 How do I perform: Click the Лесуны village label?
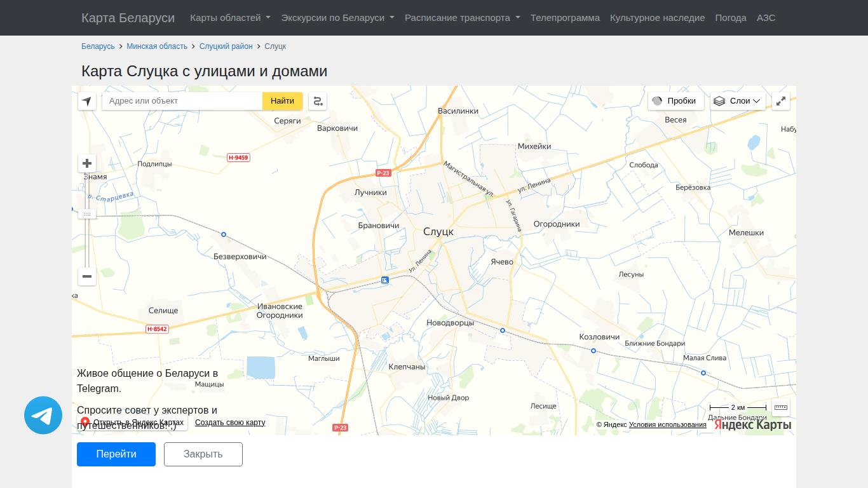[631, 274]
